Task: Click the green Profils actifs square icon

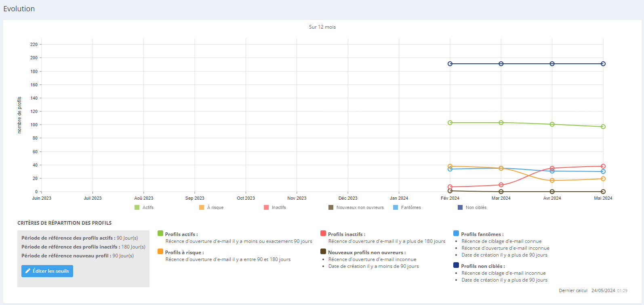Action: pyautogui.click(x=160, y=233)
